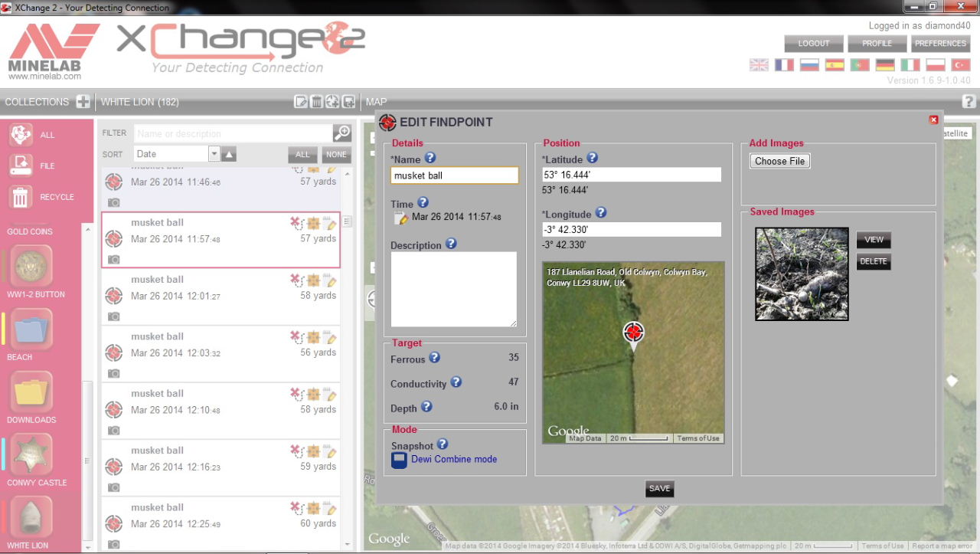Click SAVE in Edit Findpoint dialog
This screenshot has height=554, width=980.
pos(659,489)
